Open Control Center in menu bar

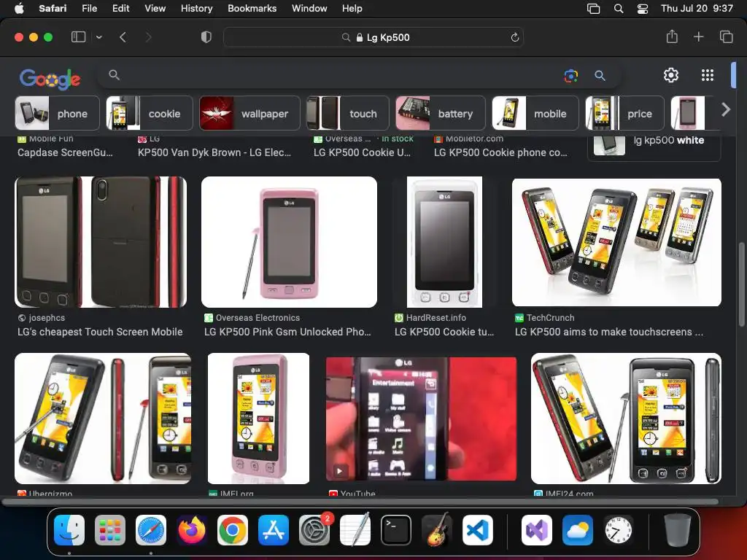[642, 8]
